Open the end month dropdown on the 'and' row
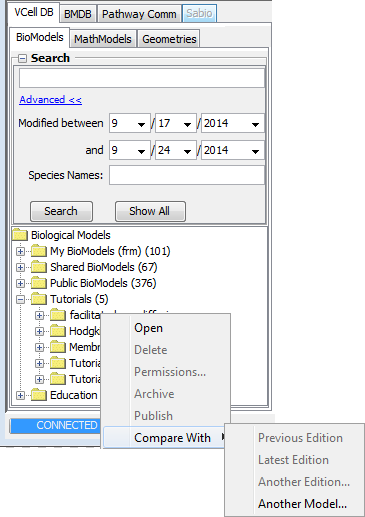This screenshot has height=517, width=365. point(130,150)
